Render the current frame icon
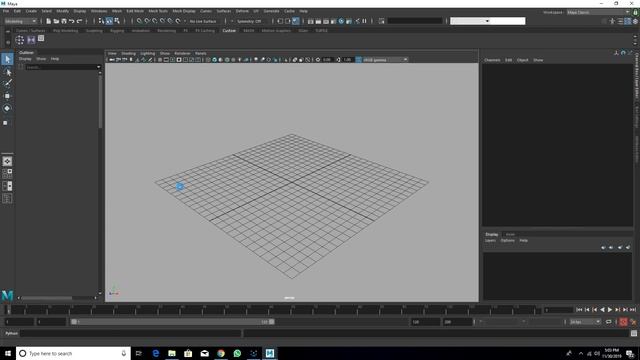 click(318, 21)
